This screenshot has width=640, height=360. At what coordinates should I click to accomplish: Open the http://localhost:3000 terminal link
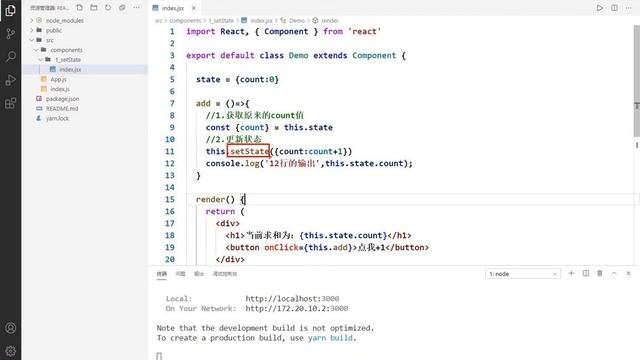pos(292,299)
